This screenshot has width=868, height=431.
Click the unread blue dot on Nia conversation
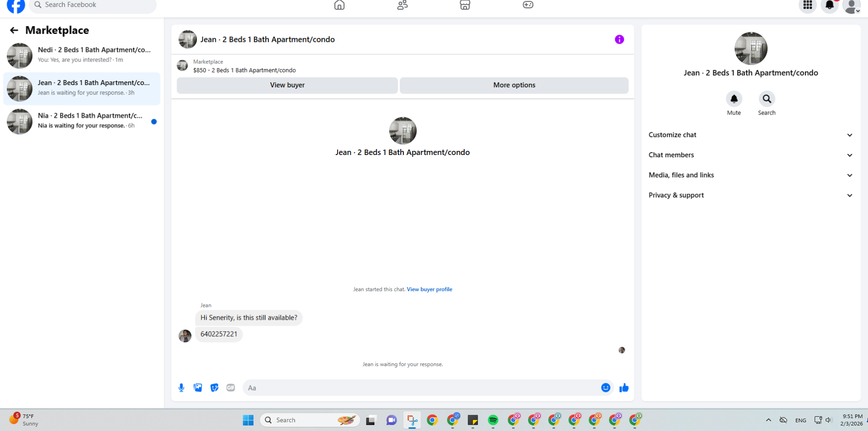coord(154,122)
